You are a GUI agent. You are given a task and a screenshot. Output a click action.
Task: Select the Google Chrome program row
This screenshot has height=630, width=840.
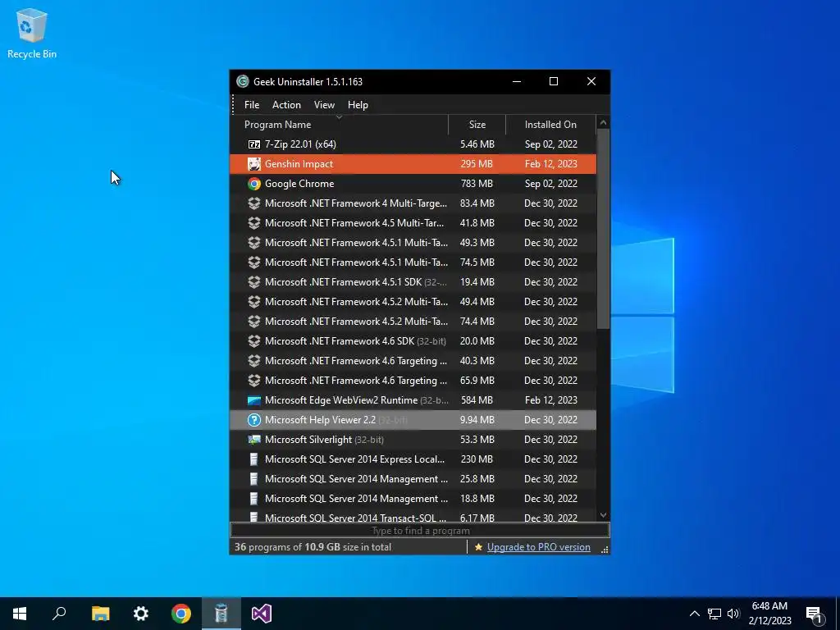coord(413,184)
